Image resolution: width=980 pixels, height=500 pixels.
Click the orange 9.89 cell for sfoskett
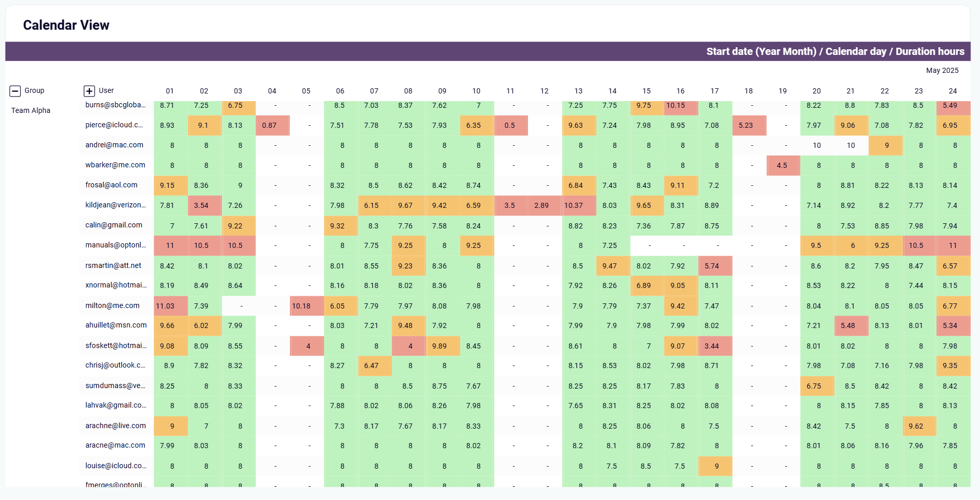(443, 346)
